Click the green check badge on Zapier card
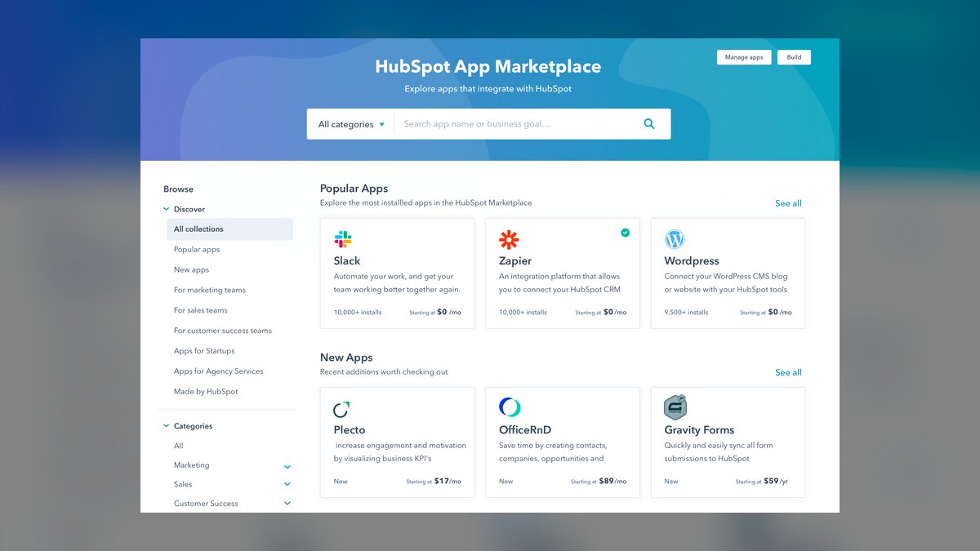This screenshot has width=980, height=551. point(625,233)
